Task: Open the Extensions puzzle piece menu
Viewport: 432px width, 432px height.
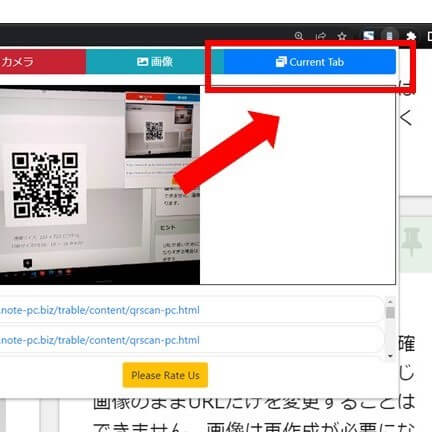Action: click(x=411, y=36)
